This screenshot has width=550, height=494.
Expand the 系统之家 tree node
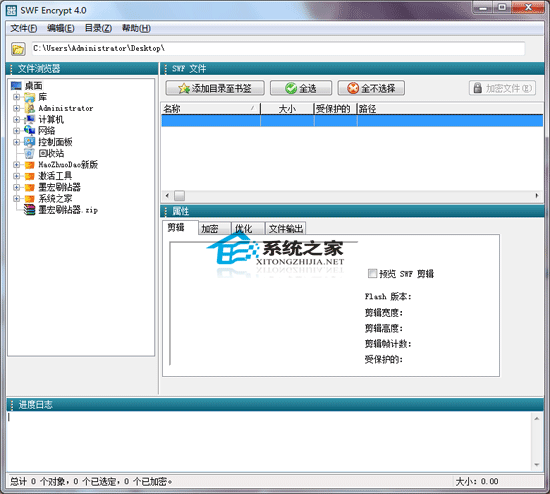pos(16,199)
